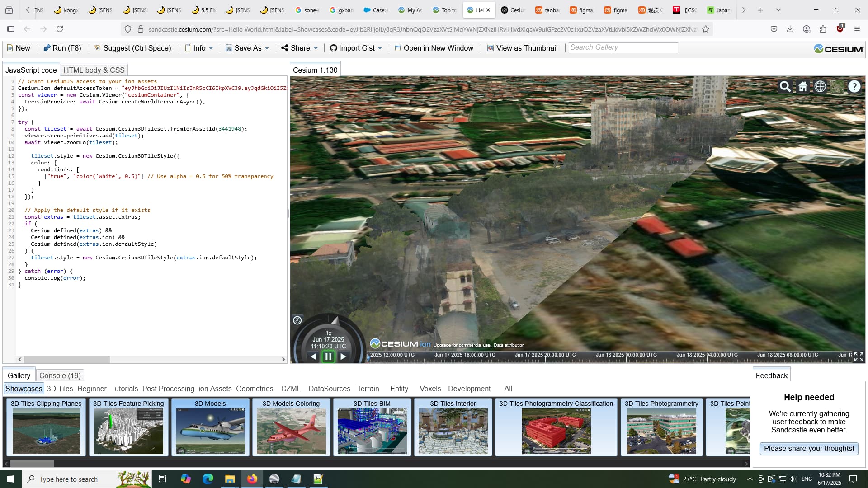The image size is (868, 488).
Task: Click View as Thumbnail
Action: [522, 48]
